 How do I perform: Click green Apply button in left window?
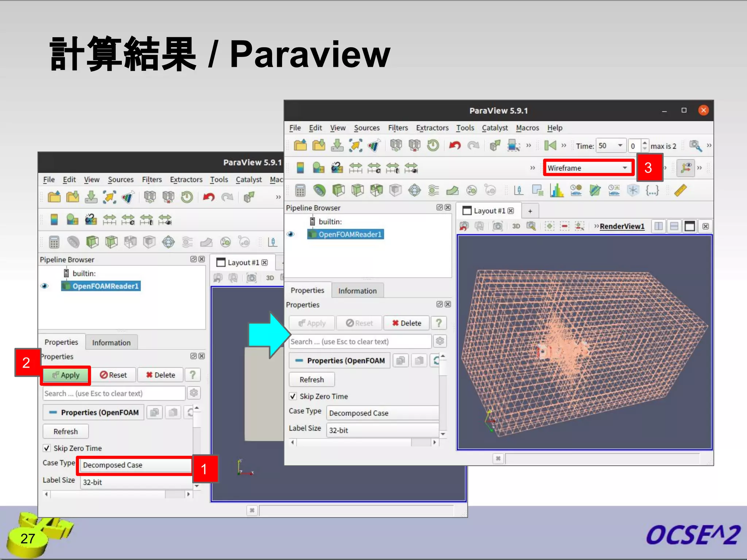(x=66, y=375)
